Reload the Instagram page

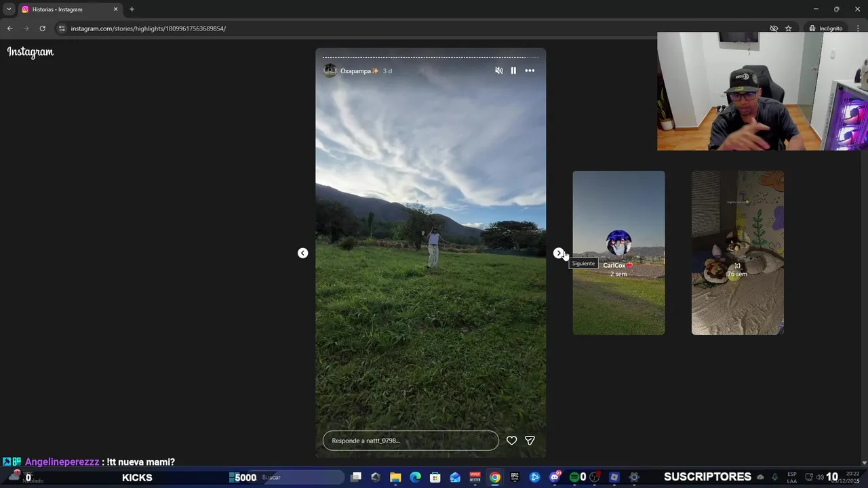(x=42, y=28)
